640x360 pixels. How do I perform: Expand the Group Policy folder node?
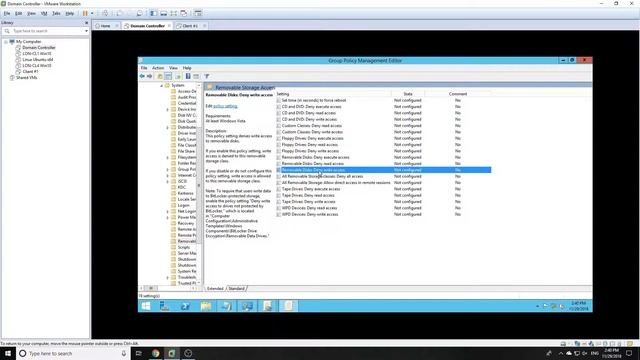[x=167, y=169]
